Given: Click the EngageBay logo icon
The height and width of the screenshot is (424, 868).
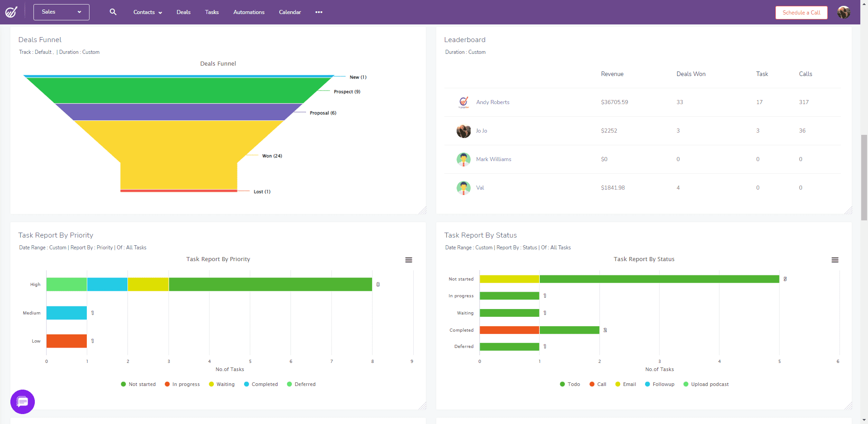Looking at the screenshot, I should (x=11, y=12).
